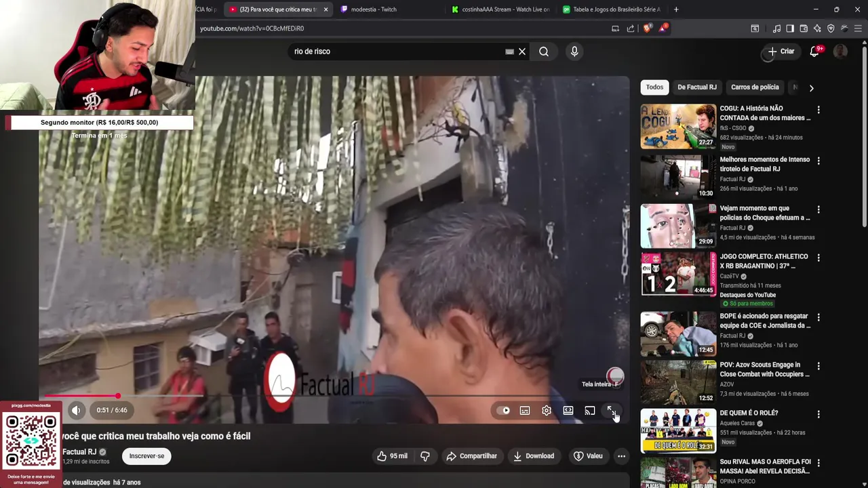
Task: Click the page vertical scrollbar
Action: click(864, 136)
